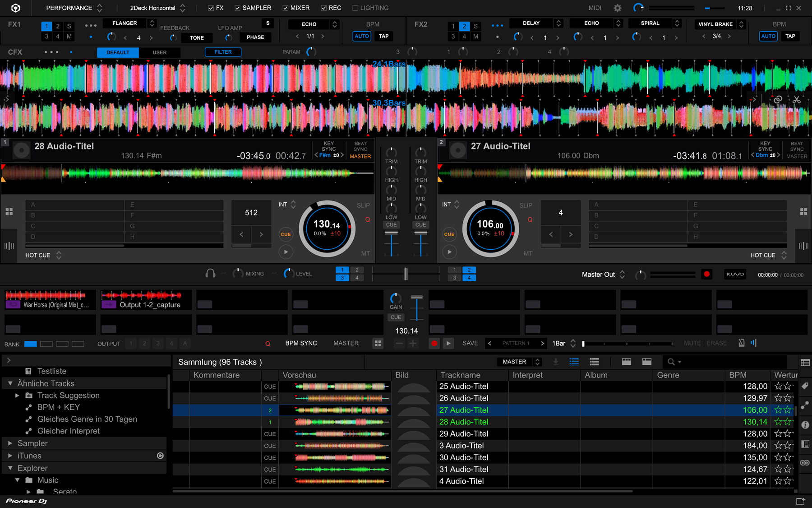812x508 pixels.
Task: Click the scissors track-cut icon on the waveform
Action: click(x=797, y=99)
